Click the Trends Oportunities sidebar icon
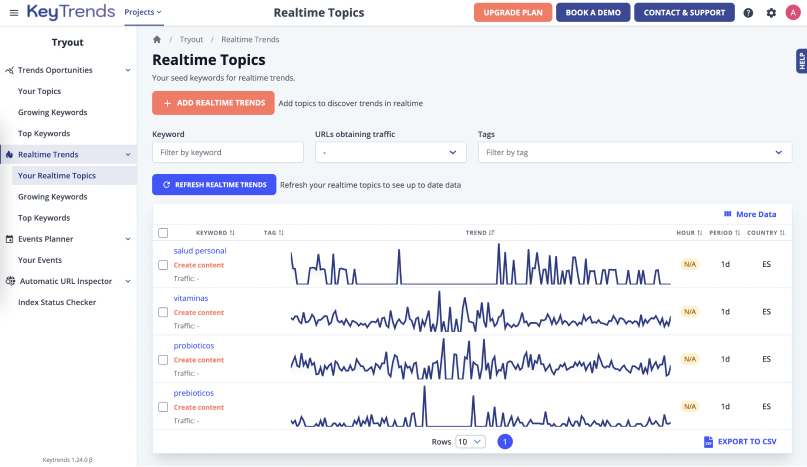 9,70
